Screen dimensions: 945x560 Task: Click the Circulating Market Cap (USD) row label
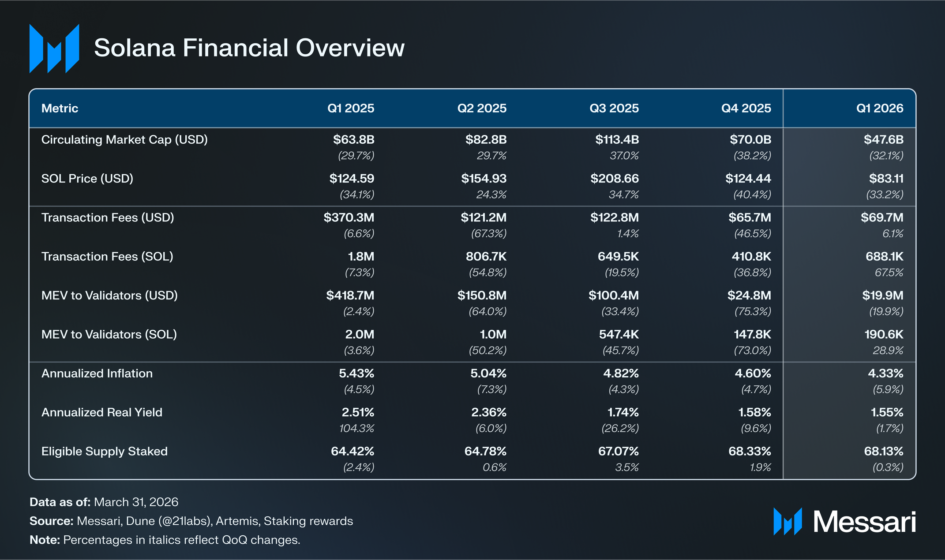tap(124, 140)
